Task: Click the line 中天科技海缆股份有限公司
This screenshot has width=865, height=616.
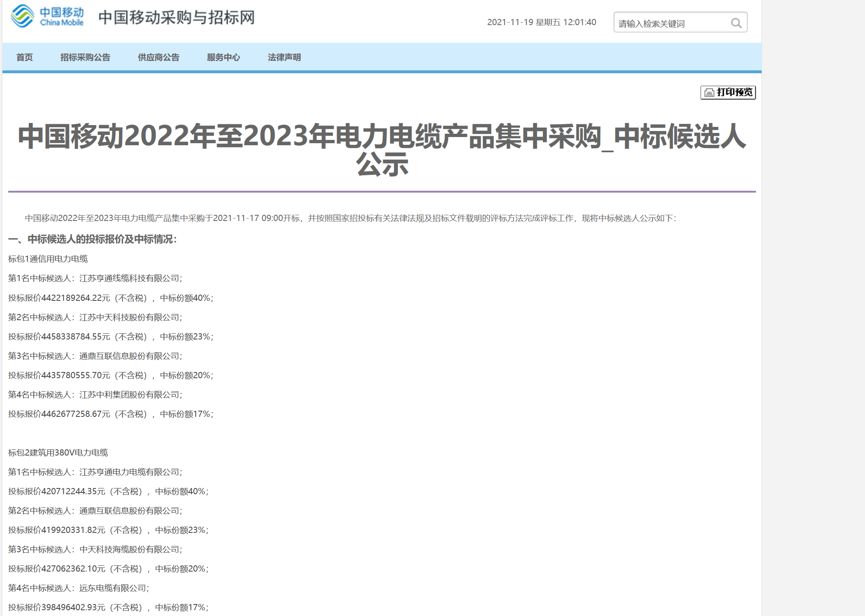Action: 95,549
